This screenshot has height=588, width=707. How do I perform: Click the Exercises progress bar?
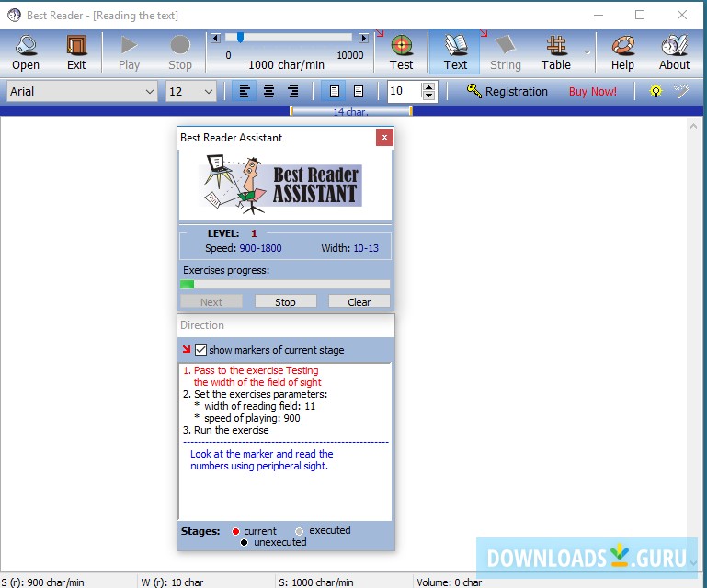(285, 284)
